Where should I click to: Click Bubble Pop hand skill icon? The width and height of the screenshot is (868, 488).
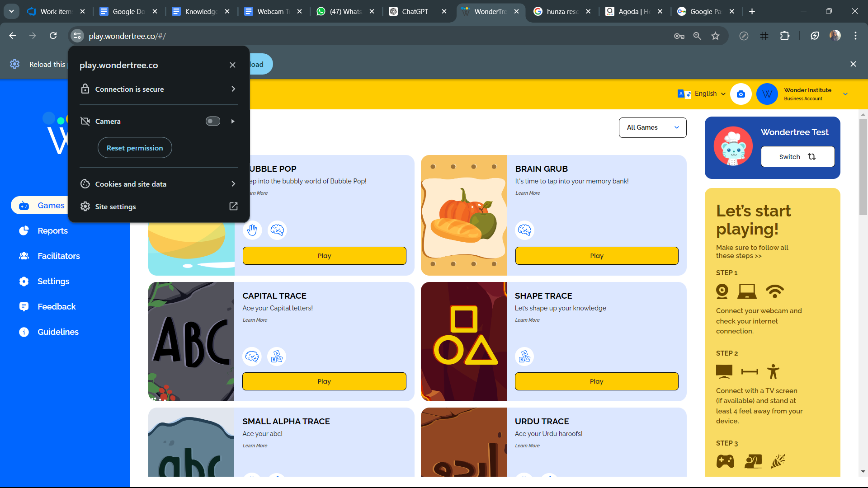(x=252, y=230)
